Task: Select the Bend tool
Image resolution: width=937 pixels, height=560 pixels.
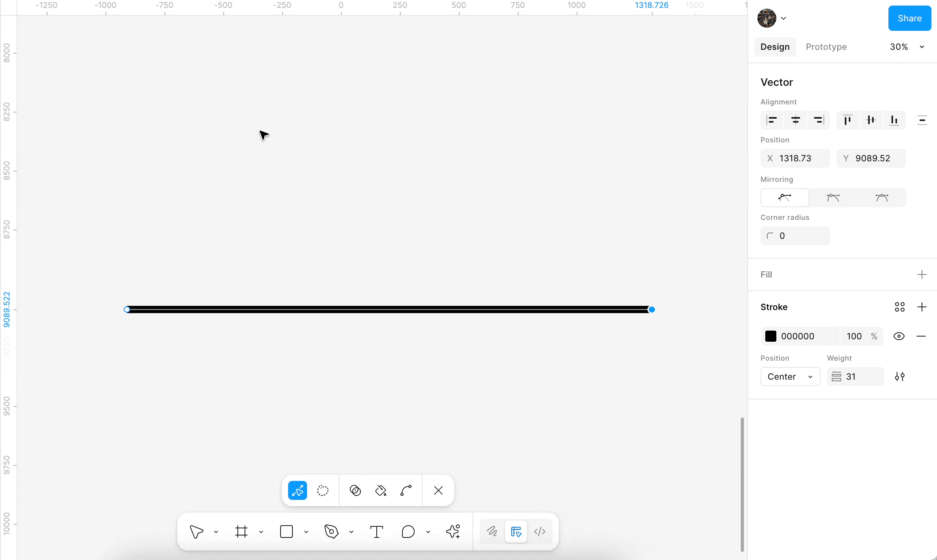Action: [406, 490]
